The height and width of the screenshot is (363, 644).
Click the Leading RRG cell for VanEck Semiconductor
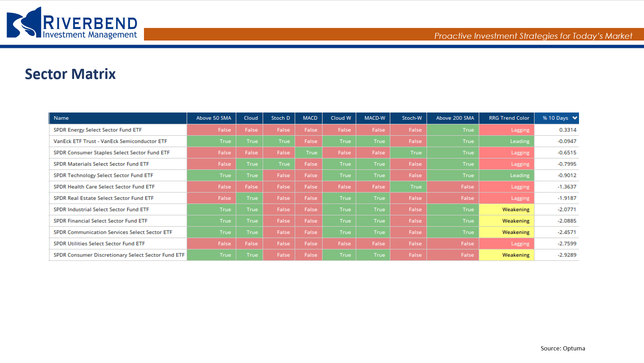pos(507,141)
